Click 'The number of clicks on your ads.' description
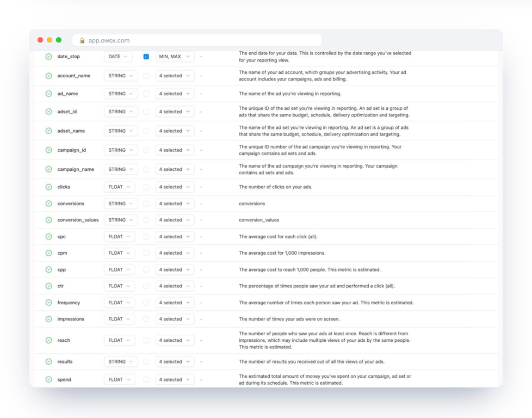The height and width of the screenshot is (418, 532). (x=275, y=187)
